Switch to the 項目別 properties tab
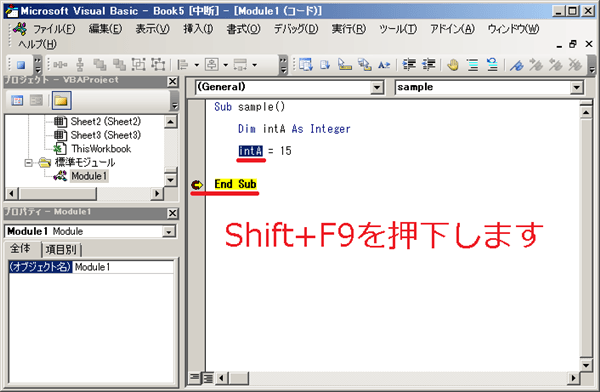 pyautogui.click(x=61, y=250)
